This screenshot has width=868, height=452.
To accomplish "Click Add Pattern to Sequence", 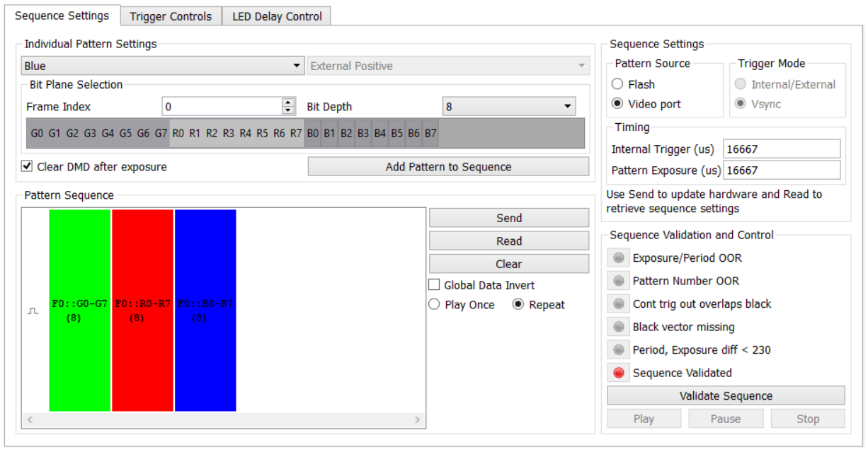I will [448, 166].
